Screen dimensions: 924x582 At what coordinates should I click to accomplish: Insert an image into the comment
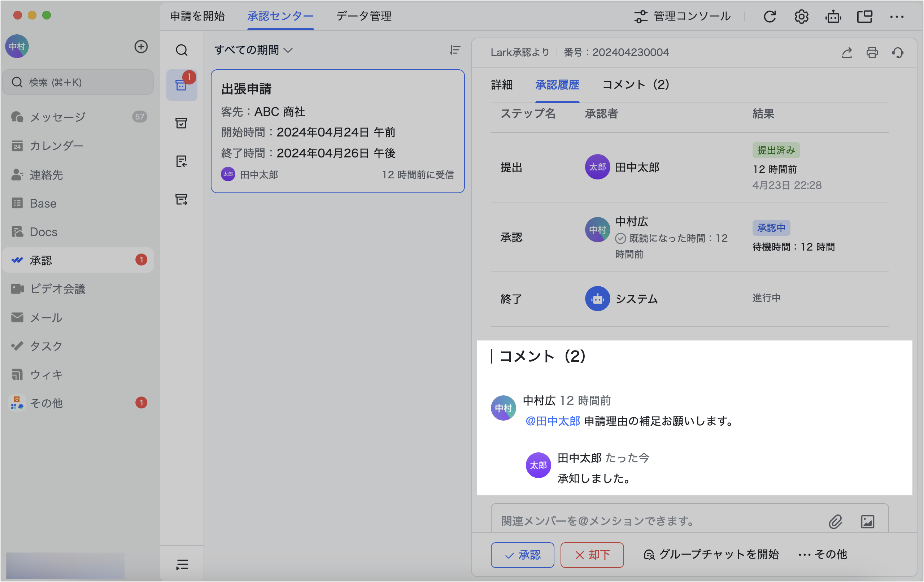click(x=868, y=521)
